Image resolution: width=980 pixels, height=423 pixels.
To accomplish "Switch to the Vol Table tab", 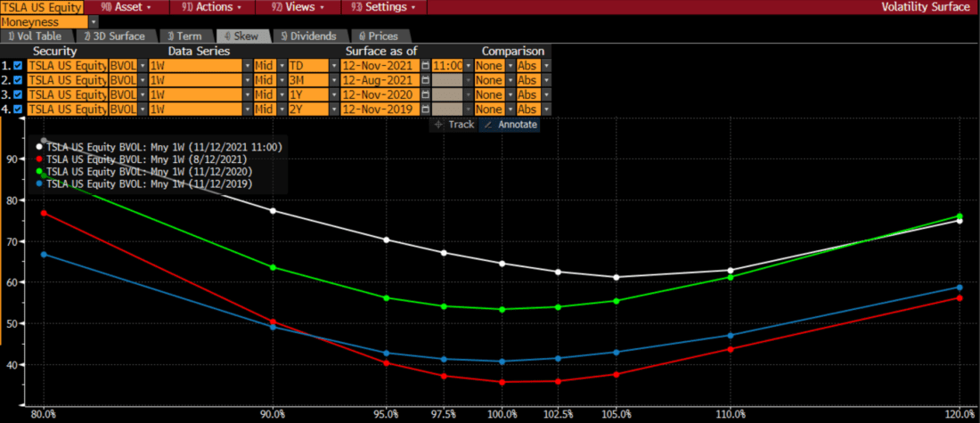I will [x=35, y=37].
